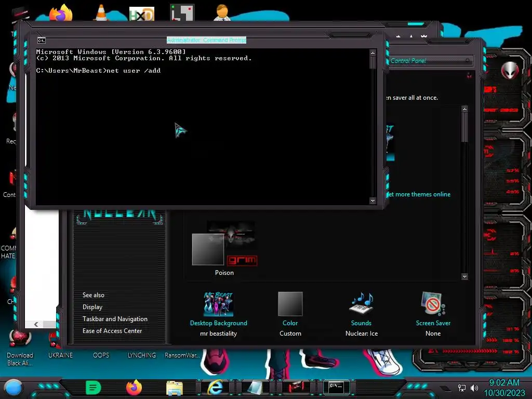Open Get more themes online link
This screenshot has height=399, width=532.
tap(419, 194)
